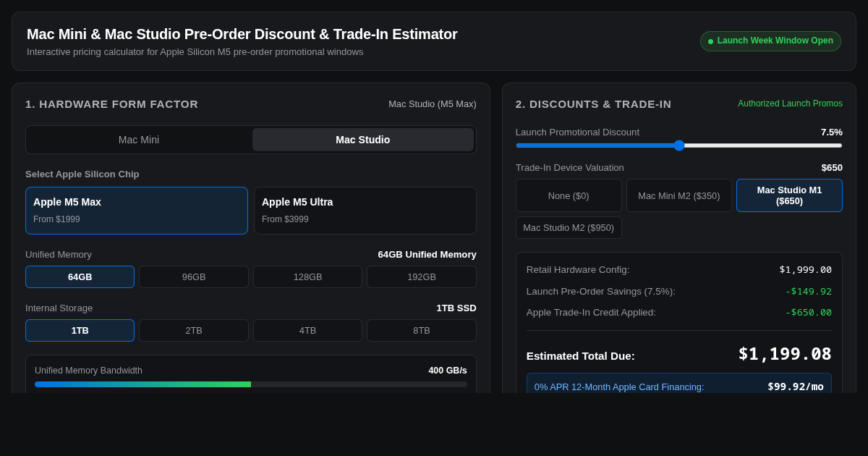The width and height of the screenshot is (868, 456).
Task: Select 128GB unified memory option
Action: point(308,276)
